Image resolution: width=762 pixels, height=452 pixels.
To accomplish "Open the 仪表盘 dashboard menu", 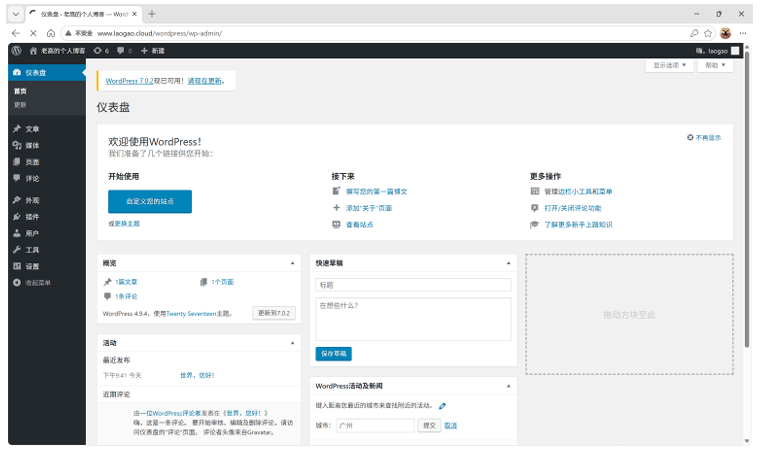I will [x=47, y=72].
